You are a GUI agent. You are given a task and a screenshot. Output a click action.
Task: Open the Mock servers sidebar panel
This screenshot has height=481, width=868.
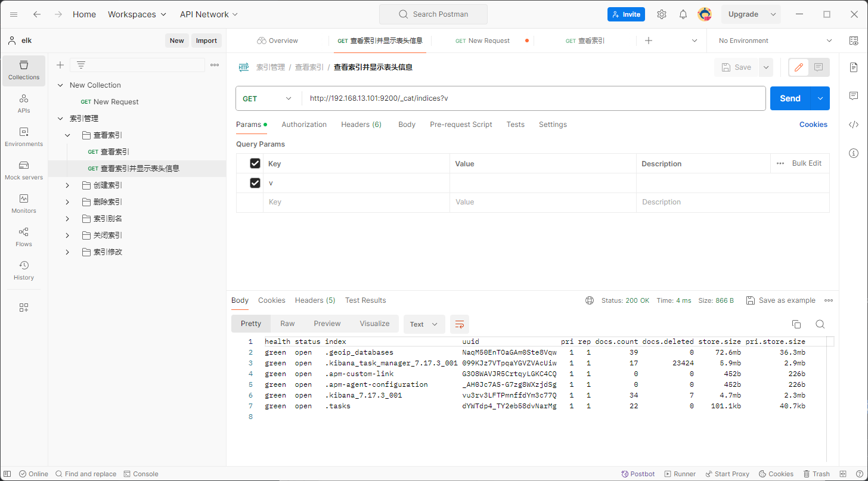pos(24,170)
